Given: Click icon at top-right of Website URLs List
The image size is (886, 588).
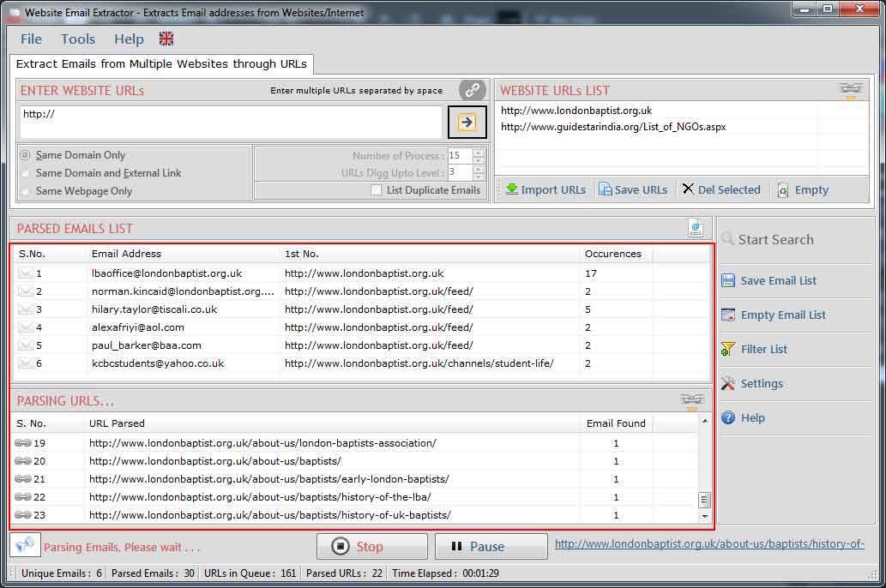Looking at the screenshot, I should click(x=850, y=90).
